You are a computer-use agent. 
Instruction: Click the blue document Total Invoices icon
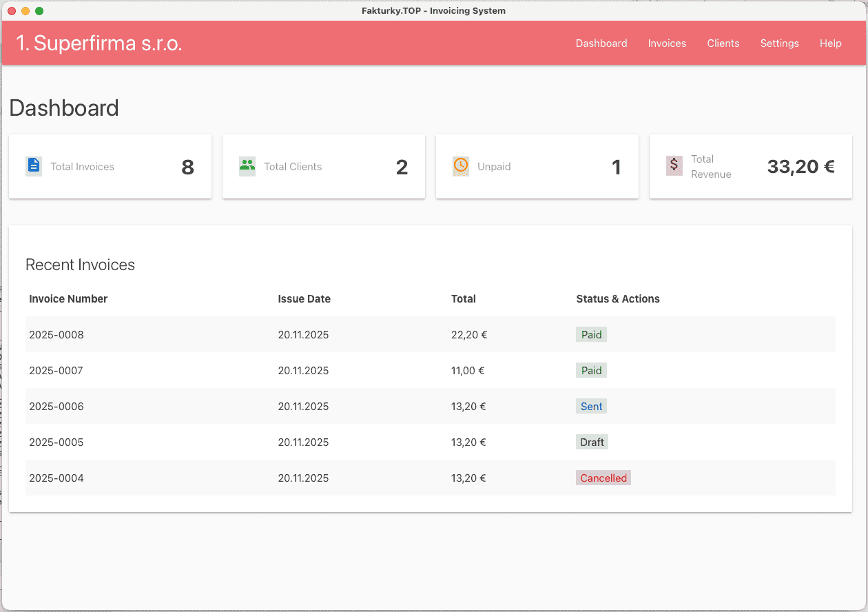[34, 166]
